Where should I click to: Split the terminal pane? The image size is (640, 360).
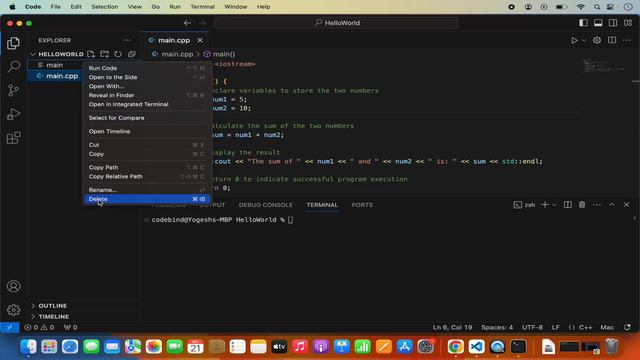click(568, 204)
